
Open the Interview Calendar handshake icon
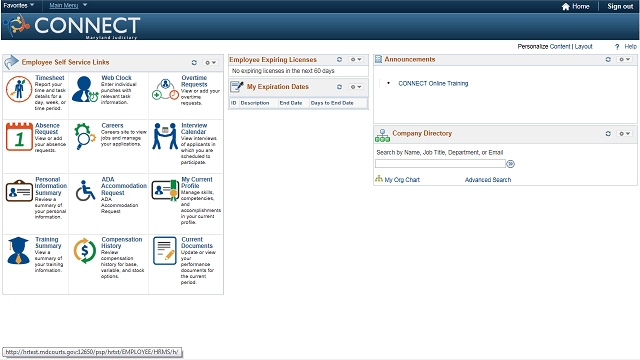tap(165, 136)
